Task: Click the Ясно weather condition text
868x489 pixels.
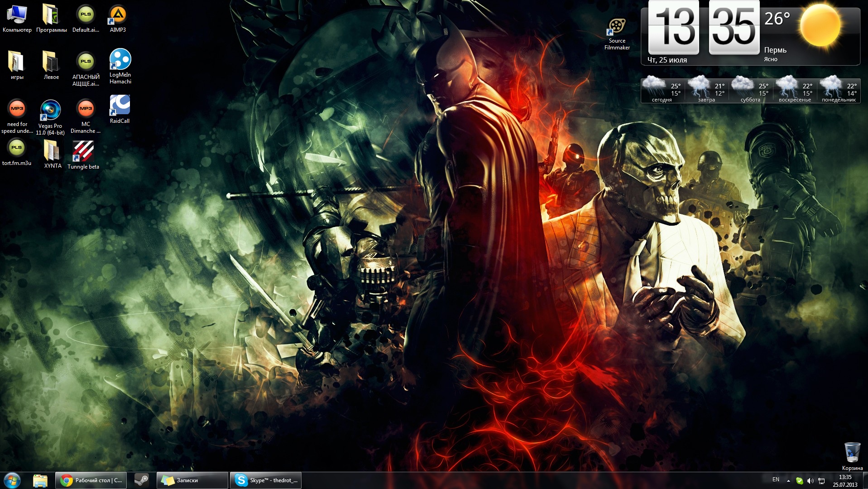Action: [771, 59]
